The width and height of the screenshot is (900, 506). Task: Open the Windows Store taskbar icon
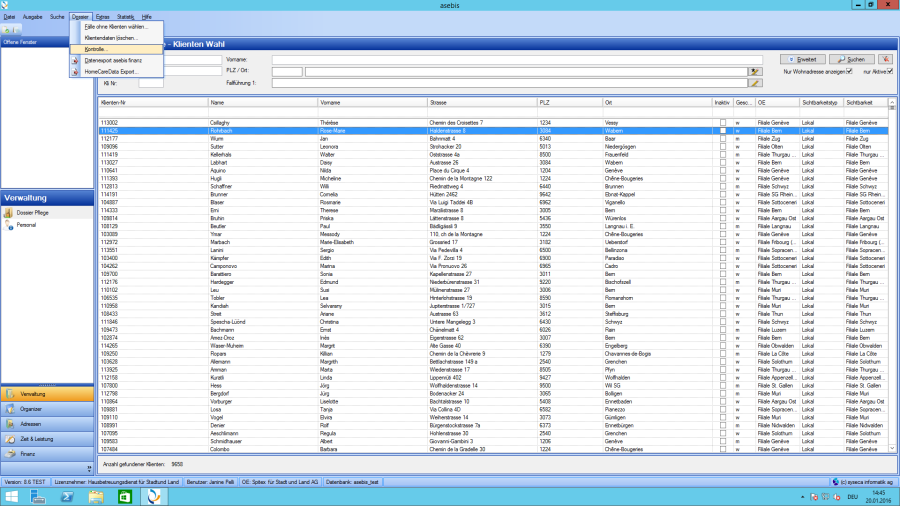pyautogui.click(x=127, y=496)
